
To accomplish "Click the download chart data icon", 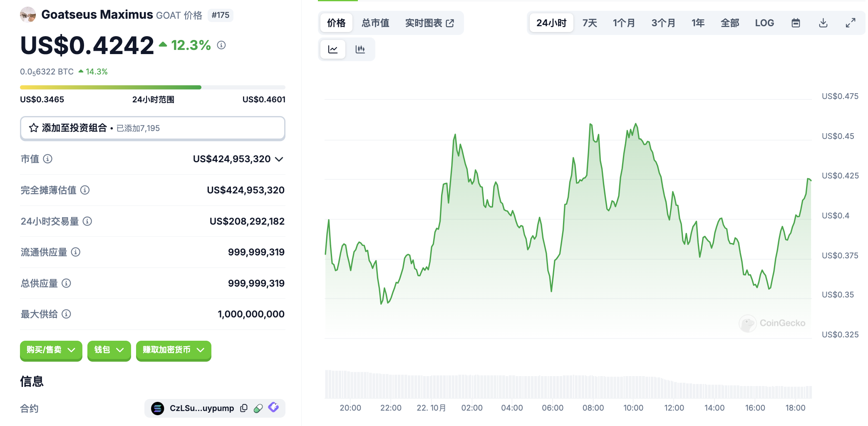I will click(823, 23).
